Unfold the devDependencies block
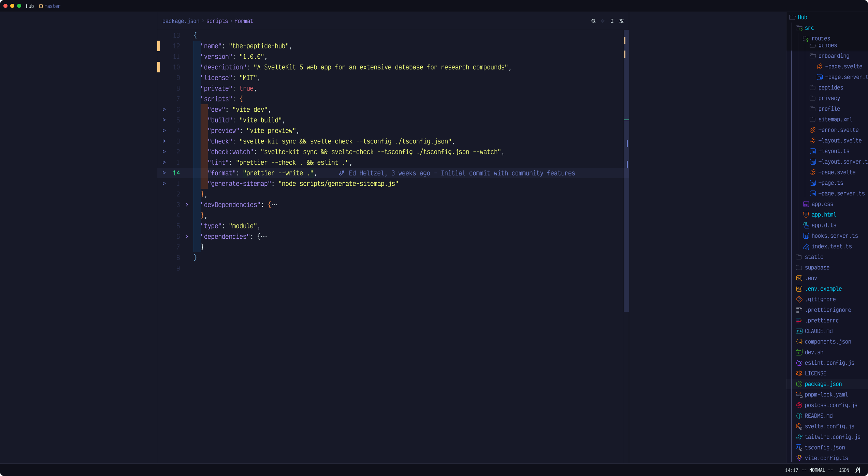 pos(187,205)
